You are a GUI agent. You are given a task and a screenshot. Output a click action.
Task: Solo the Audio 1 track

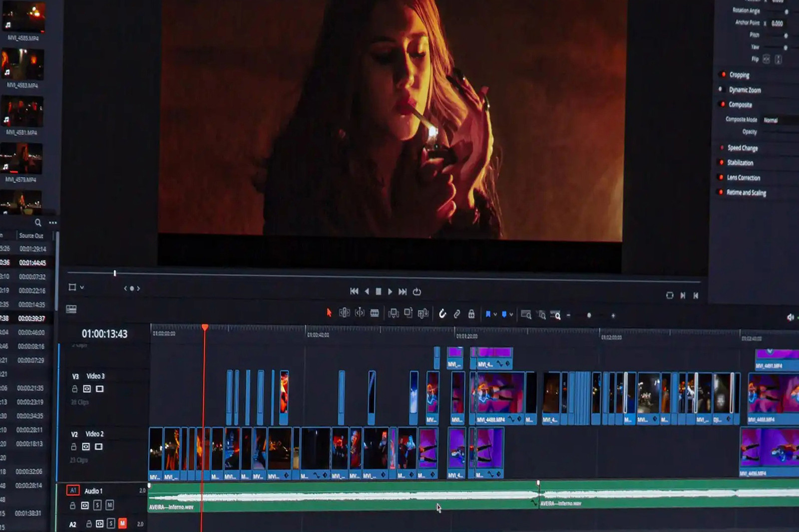coord(97,505)
